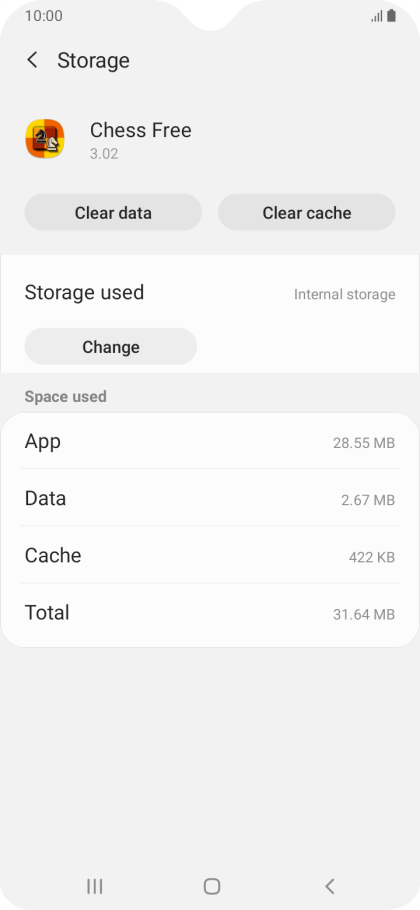Tap the Chess Free app name
The width and height of the screenshot is (420, 910).
point(140,130)
